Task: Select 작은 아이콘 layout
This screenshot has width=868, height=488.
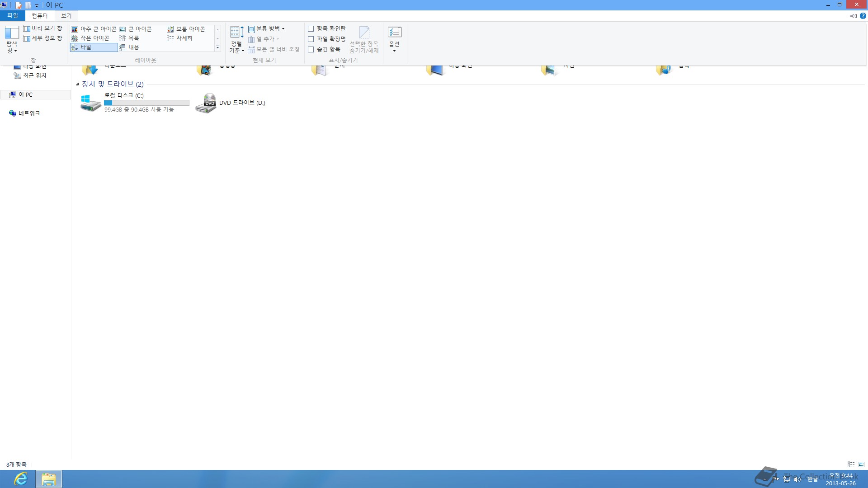Action: [90, 38]
